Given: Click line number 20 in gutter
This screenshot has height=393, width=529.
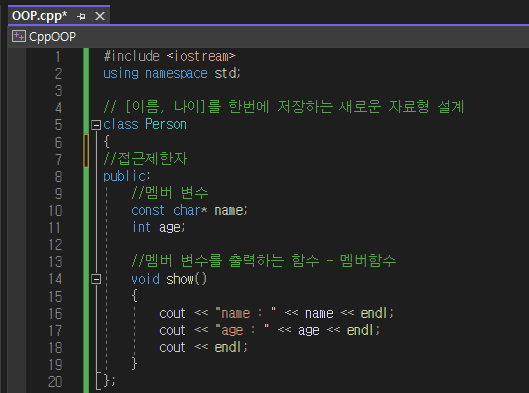Looking at the screenshot, I should click(55, 382).
